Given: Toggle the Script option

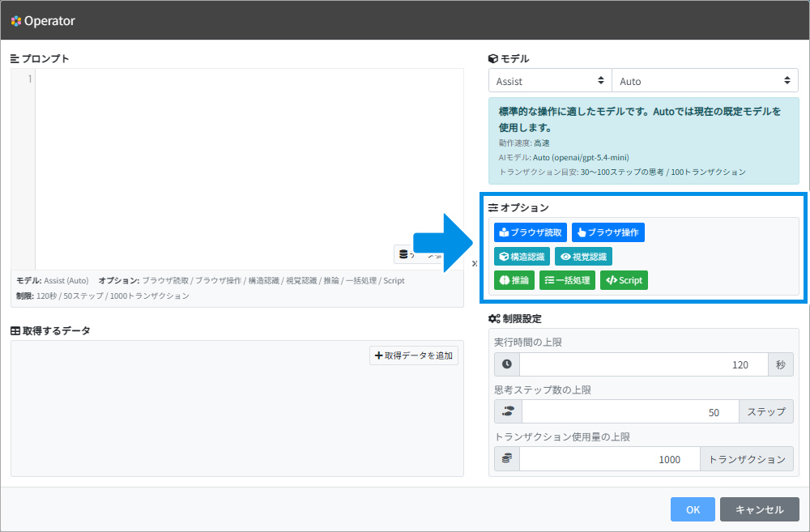Looking at the screenshot, I should pyautogui.click(x=624, y=280).
